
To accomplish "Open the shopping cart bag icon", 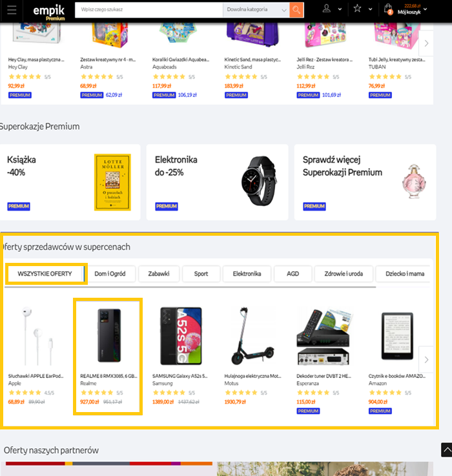I will point(388,9).
